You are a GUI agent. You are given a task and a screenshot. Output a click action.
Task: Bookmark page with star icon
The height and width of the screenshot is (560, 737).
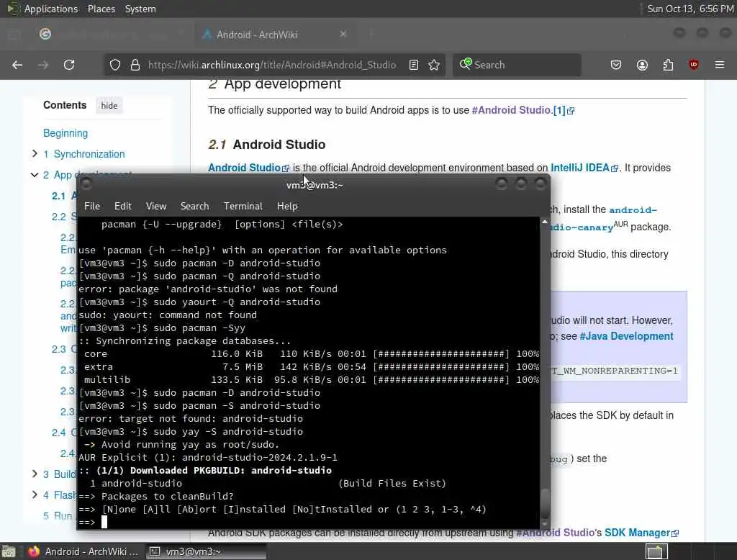[x=434, y=65]
